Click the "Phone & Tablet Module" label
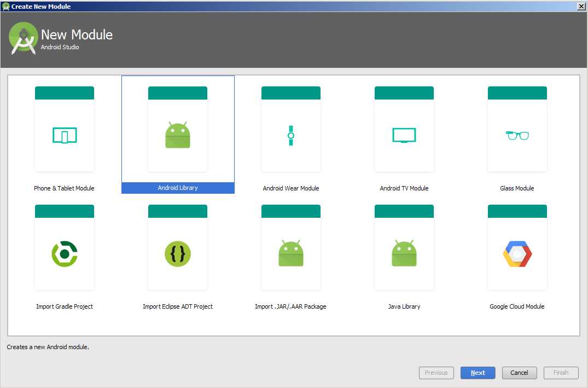This screenshot has height=388, width=588. [64, 188]
